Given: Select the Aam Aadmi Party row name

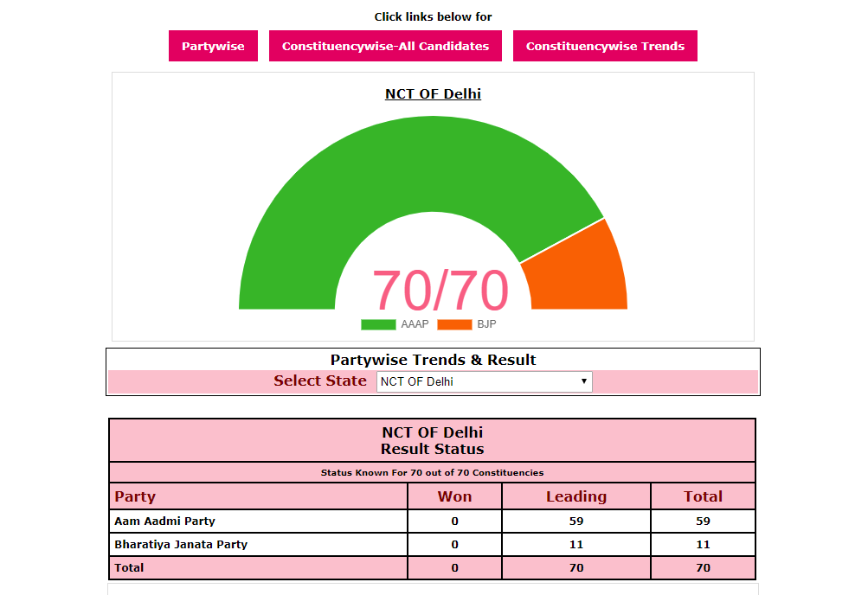Looking at the screenshot, I should 164,521.
